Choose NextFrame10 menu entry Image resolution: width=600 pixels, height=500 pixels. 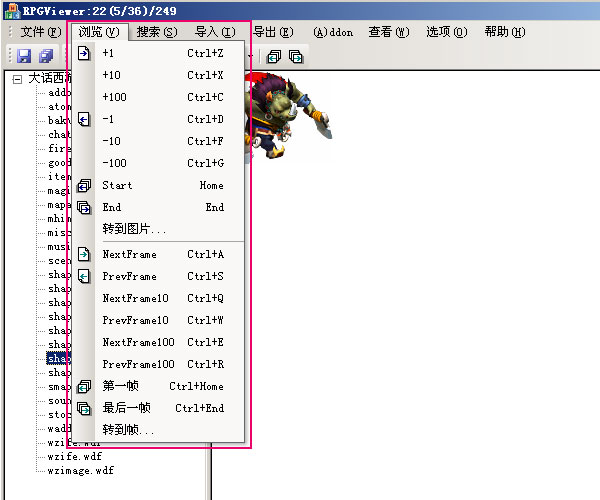coord(158,298)
